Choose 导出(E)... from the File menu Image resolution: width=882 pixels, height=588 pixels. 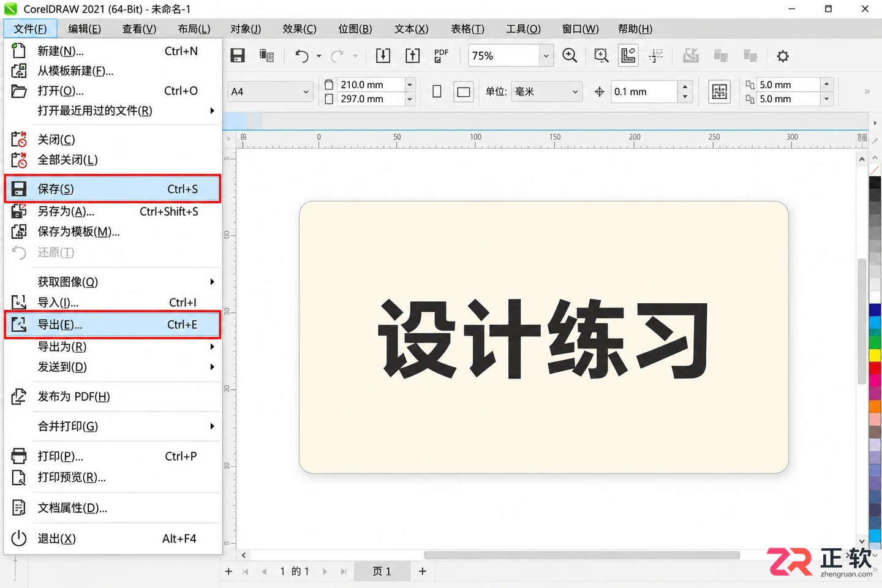pyautogui.click(x=113, y=325)
